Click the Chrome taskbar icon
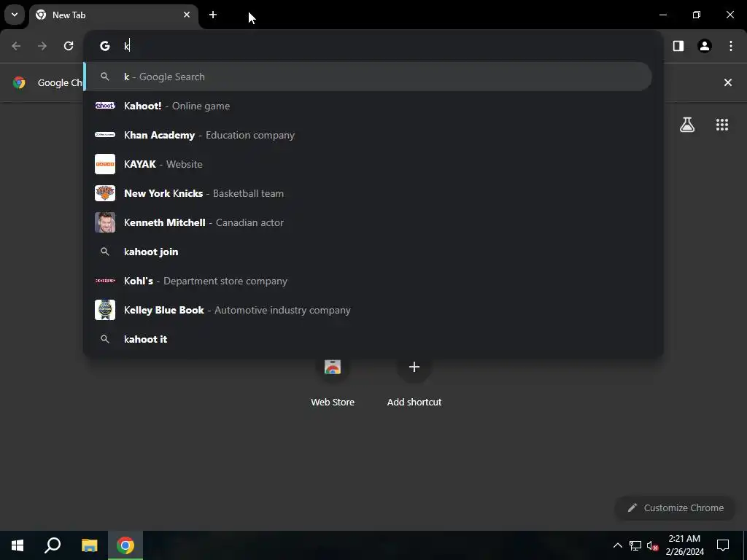Screen dimensions: 747x560 click(125, 545)
